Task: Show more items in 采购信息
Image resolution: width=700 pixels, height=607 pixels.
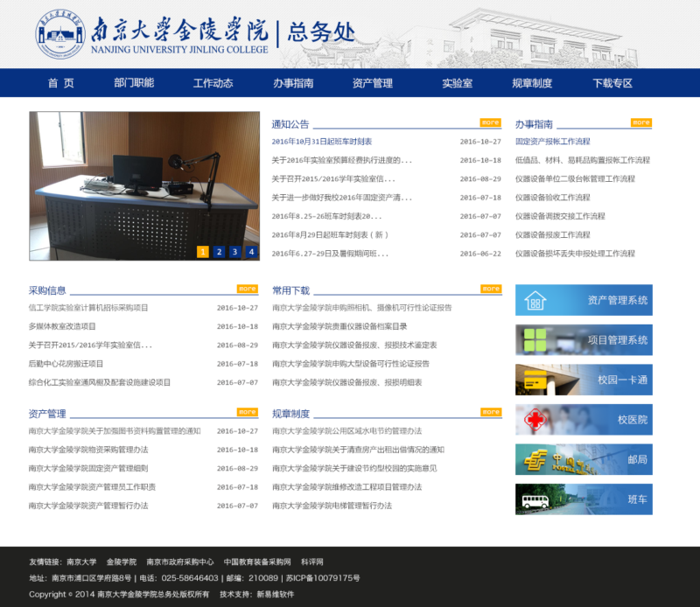Action: pos(247,289)
